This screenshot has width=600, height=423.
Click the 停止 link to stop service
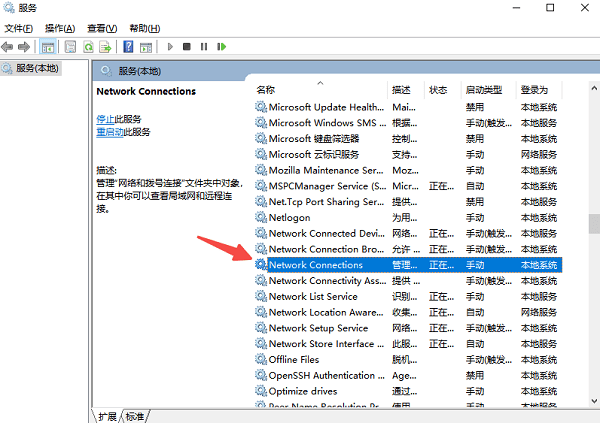(x=105, y=119)
